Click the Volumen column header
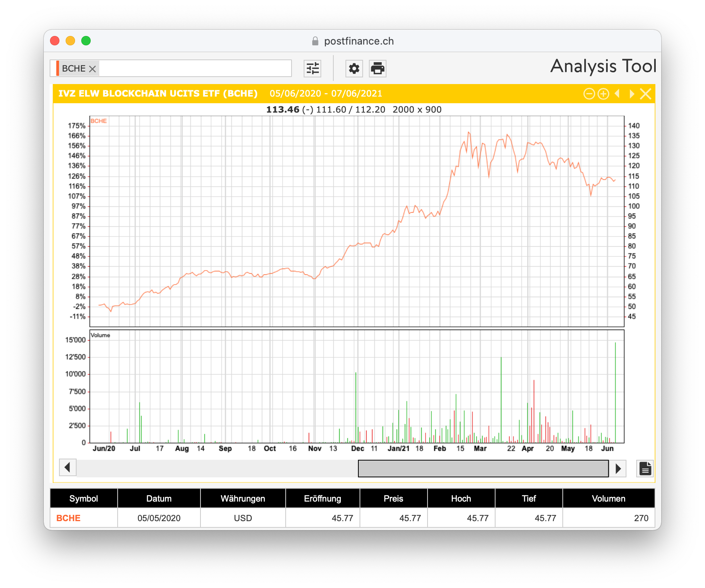Viewport: 705px width, 588px height. [608, 498]
